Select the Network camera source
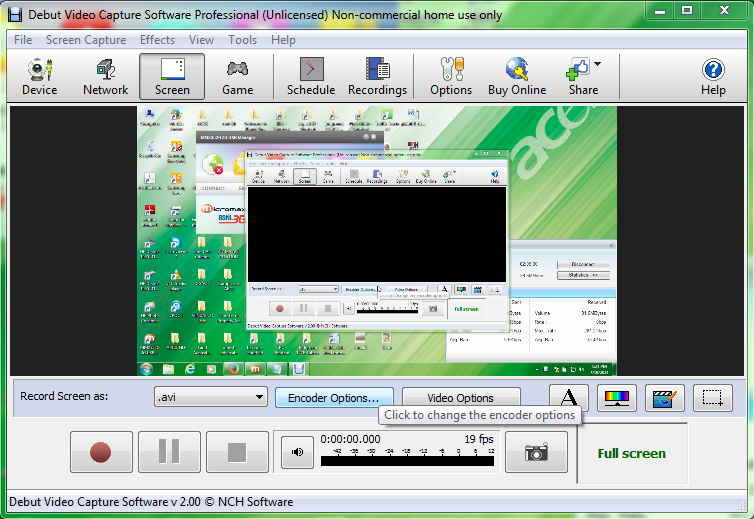 pos(105,77)
